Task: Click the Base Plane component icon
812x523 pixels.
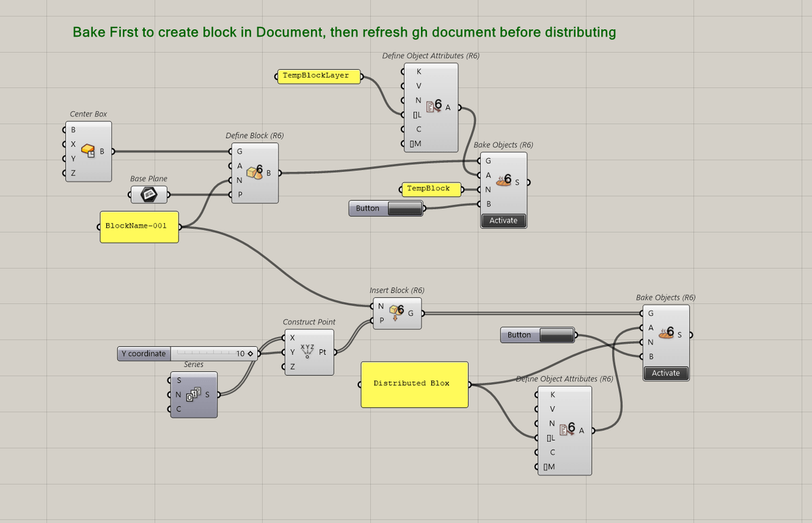Action: (149, 194)
